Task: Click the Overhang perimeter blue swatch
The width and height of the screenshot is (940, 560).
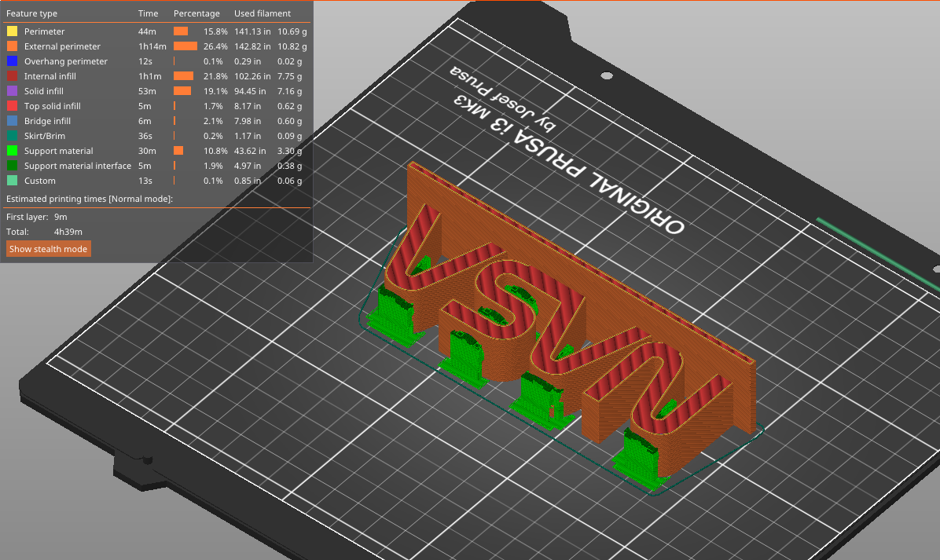Action: click(x=12, y=61)
